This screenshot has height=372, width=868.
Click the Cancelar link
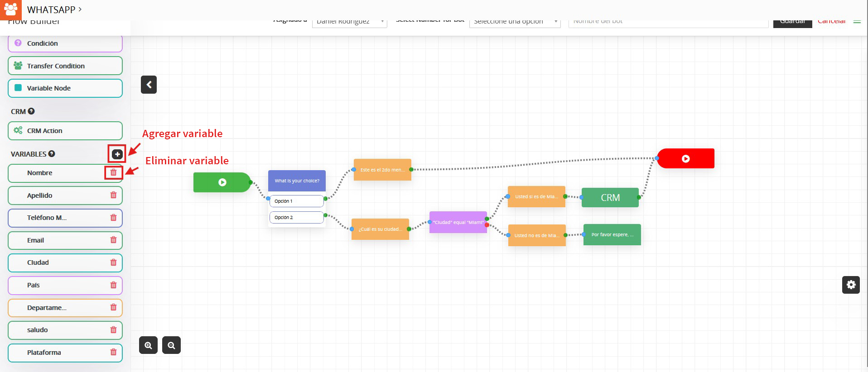pos(831,22)
